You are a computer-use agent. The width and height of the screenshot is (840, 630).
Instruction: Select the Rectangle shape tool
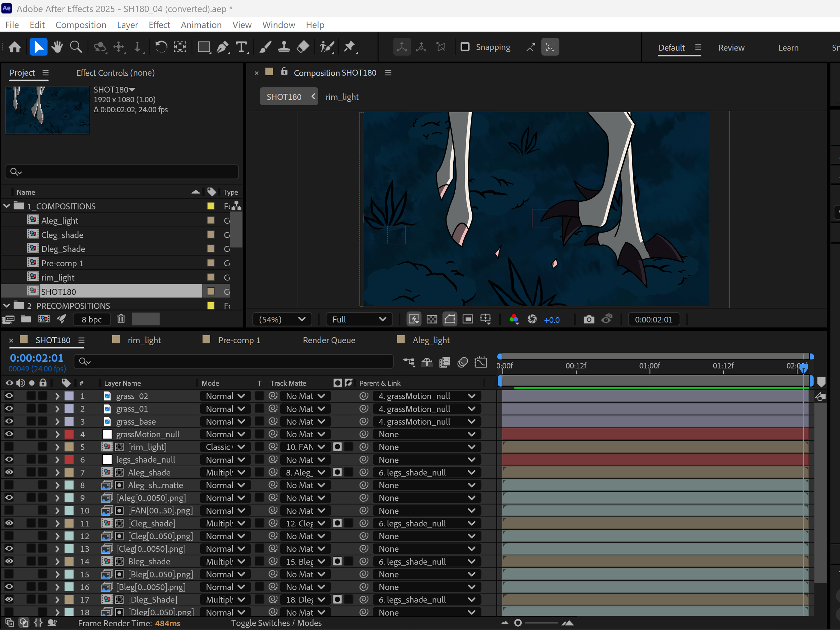[204, 47]
